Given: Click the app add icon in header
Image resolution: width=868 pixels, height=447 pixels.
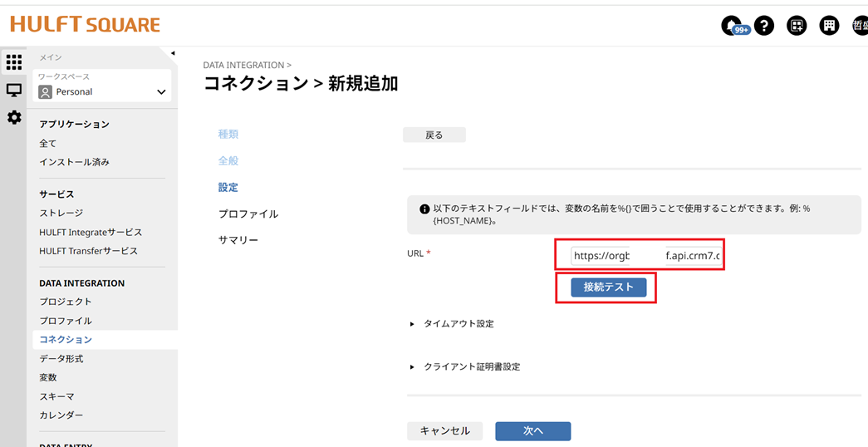Looking at the screenshot, I should tap(797, 26).
